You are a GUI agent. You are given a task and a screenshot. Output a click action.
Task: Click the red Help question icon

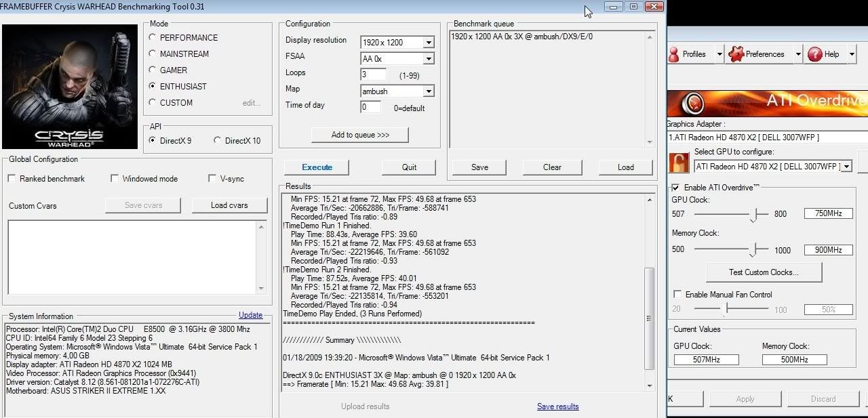pos(814,54)
